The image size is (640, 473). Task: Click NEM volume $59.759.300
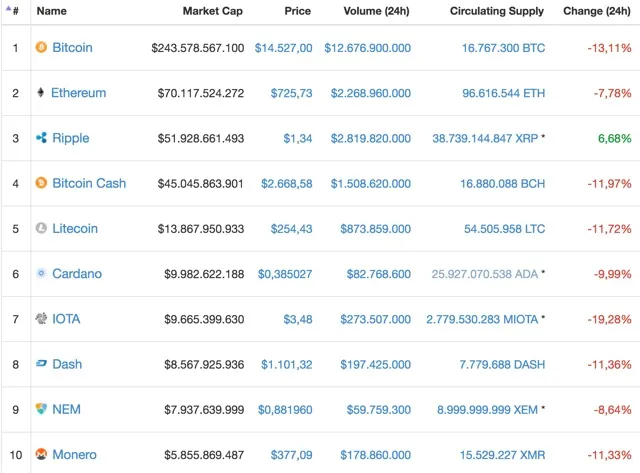378,410
